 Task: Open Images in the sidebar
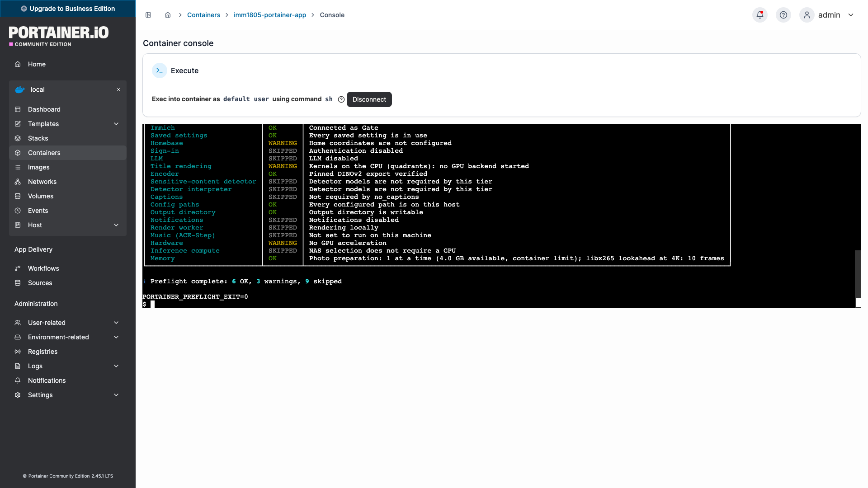pos(68,167)
